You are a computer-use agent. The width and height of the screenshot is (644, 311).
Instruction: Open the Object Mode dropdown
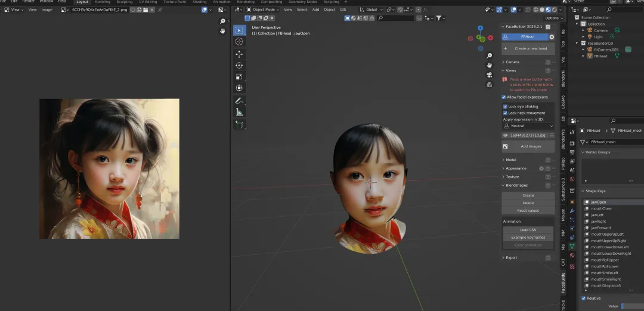pos(262,10)
